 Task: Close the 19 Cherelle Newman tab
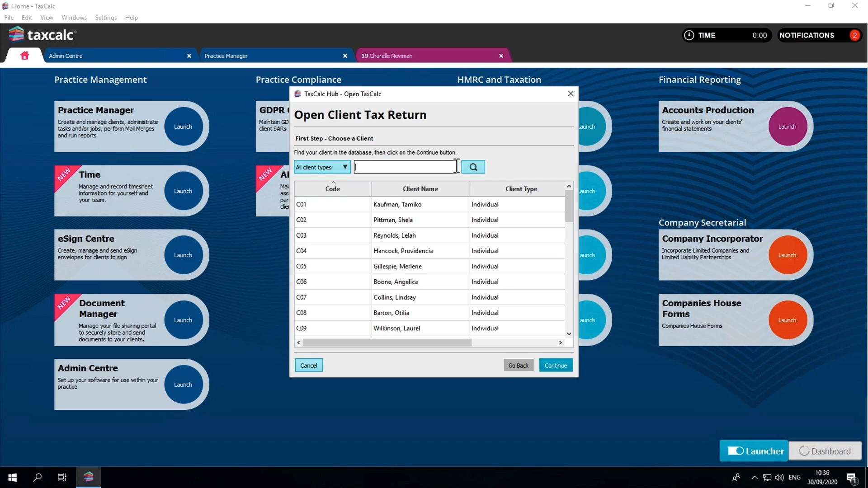click(501, 56)
